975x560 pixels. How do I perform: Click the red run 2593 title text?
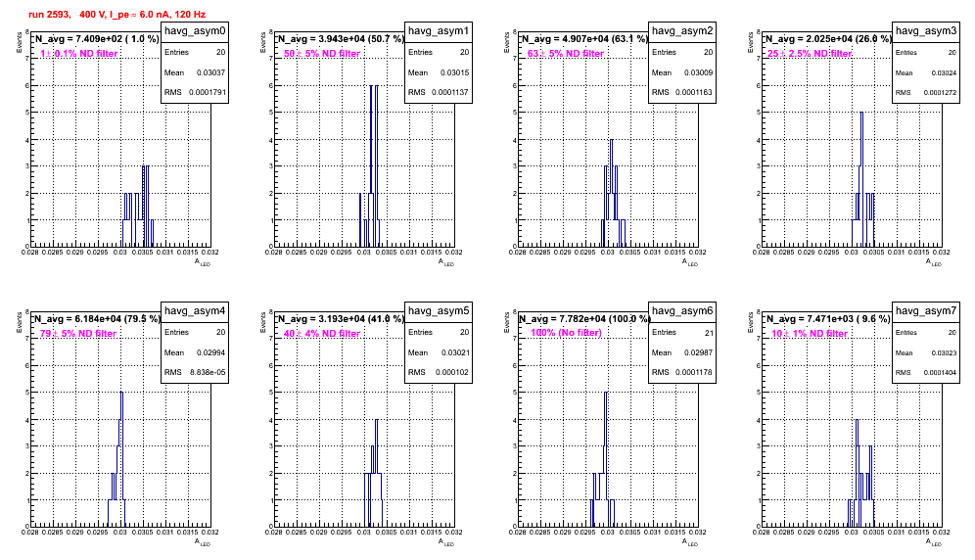(116, 15)
